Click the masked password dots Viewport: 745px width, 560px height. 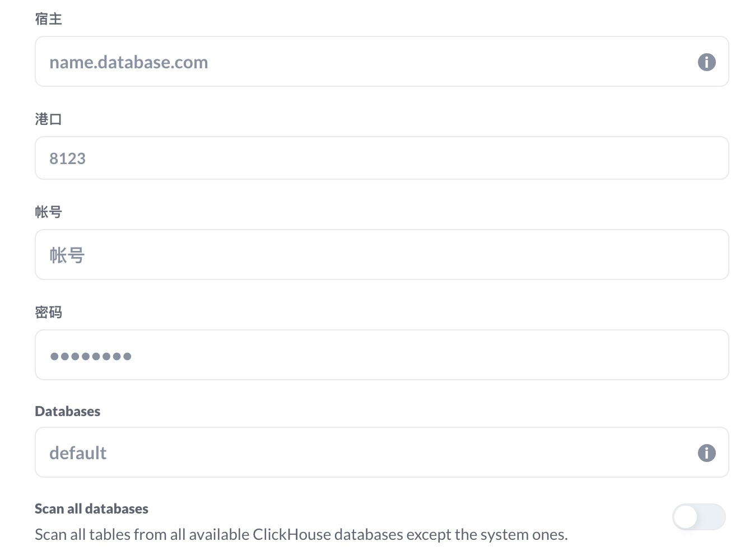point(91,356)
